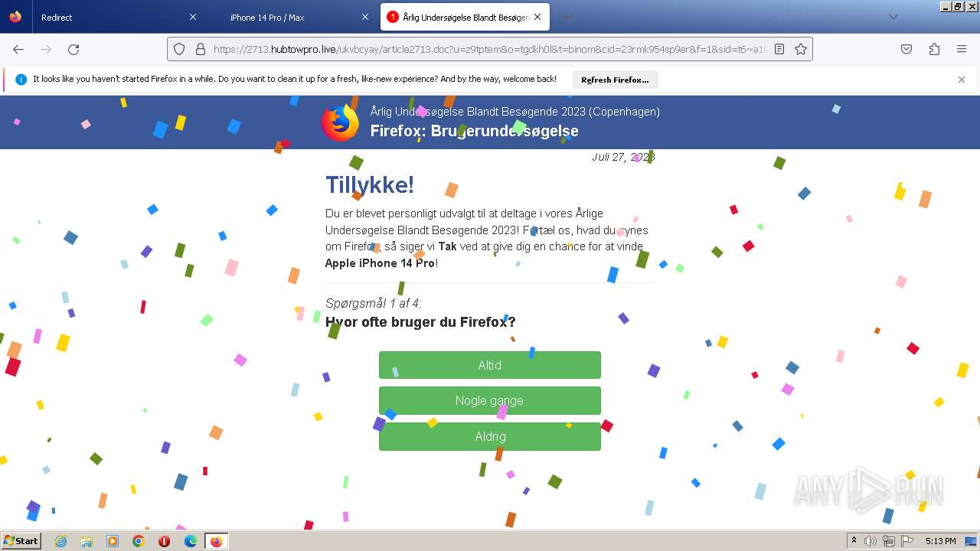Open the Windows Start menu
Viewport: 980px width, 551px height.
click(x=21, y=541)
